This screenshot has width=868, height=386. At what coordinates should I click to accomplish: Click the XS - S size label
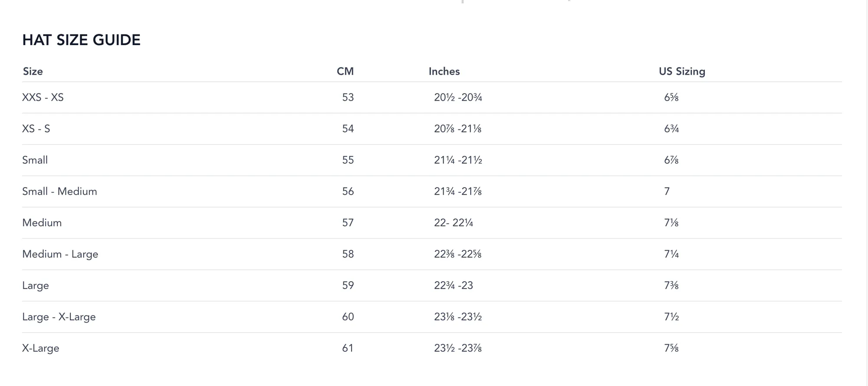(x=36, y=129)
